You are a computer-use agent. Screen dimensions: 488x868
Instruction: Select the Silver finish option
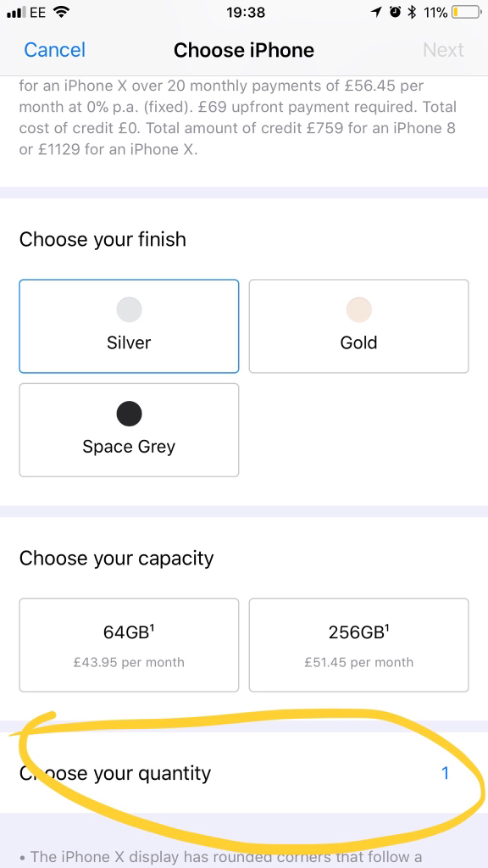129,326
